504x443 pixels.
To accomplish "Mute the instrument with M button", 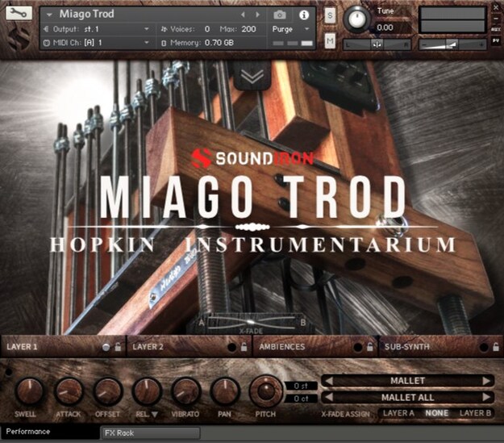I will 330,40.
